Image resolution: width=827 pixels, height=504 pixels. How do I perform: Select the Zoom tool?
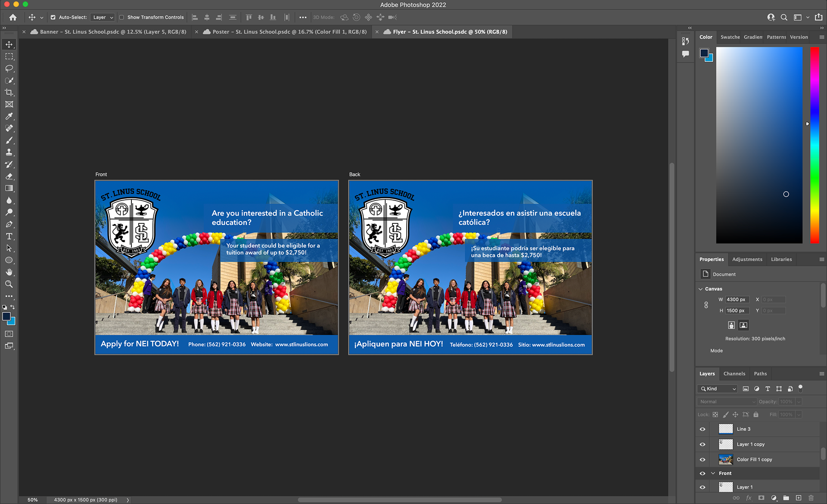click(x=9, y=284)
